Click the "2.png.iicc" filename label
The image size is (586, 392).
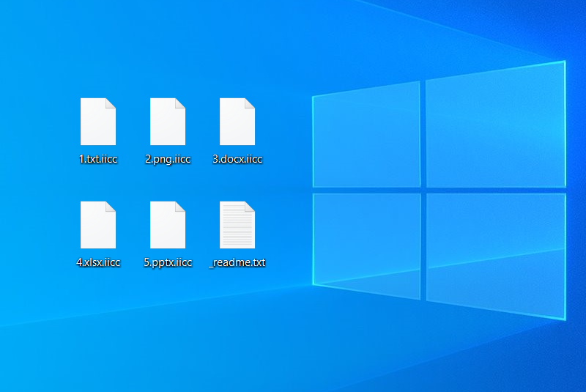tap(168, 159)
